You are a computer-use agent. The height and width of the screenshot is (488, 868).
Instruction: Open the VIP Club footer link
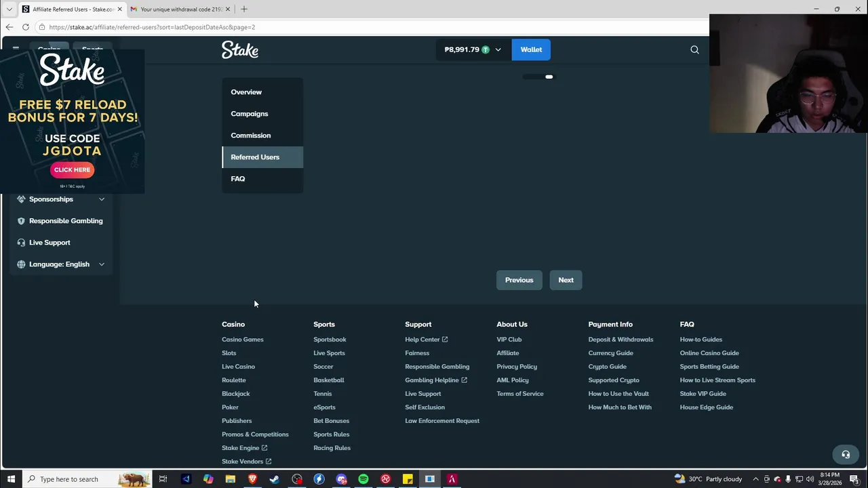click(509, 340)
